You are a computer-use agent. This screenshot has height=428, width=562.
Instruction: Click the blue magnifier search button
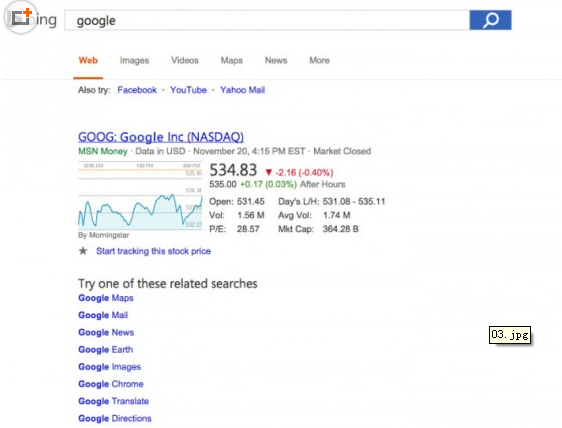point(490,20)
